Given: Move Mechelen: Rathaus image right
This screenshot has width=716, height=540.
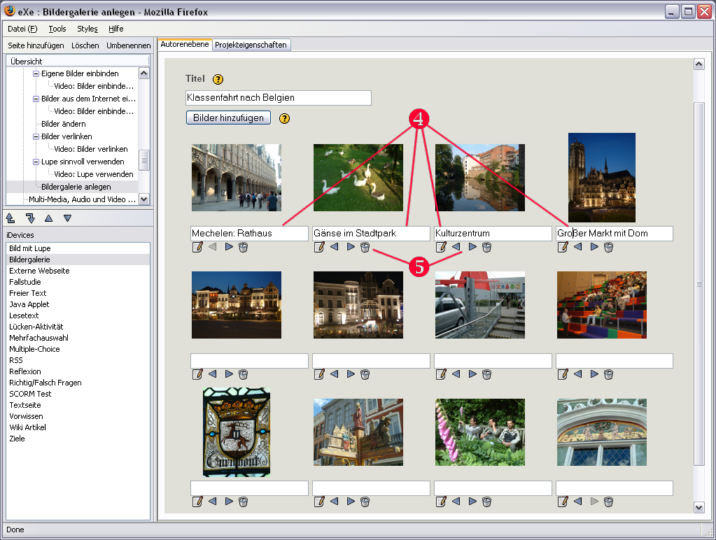Looking at the screenshot, I should [x=229, y=247].
